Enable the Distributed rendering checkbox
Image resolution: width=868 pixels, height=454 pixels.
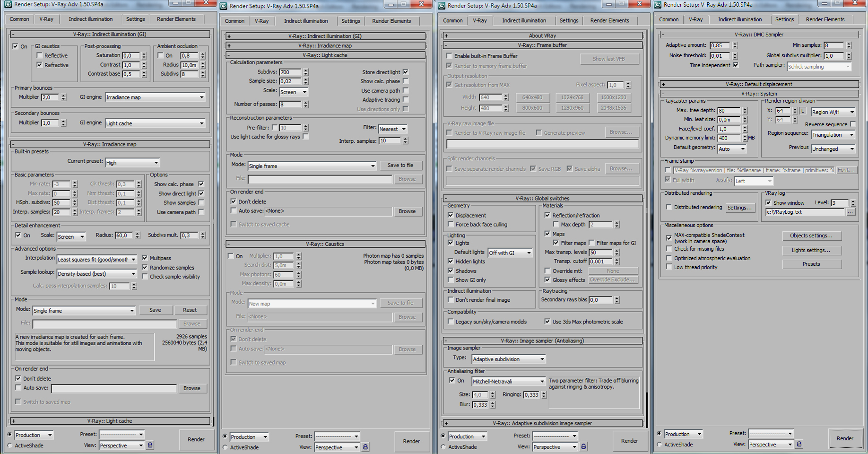click(x=669, y=207)
